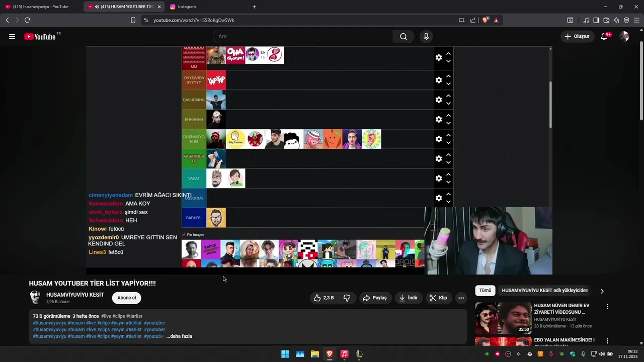Start voice search with the microphone icon
This screenshot has height=362, width=644.
coord(426,36)
